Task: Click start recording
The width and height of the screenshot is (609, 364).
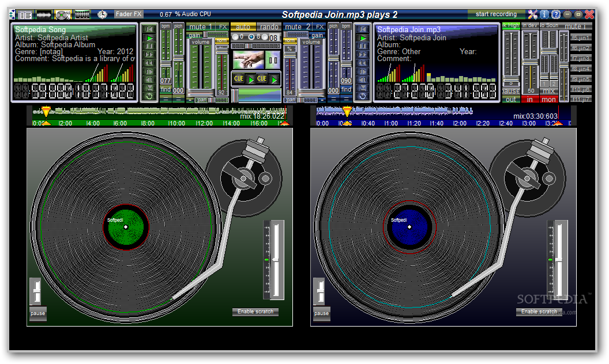Action: pyautogui.click(x=496, y=14)
